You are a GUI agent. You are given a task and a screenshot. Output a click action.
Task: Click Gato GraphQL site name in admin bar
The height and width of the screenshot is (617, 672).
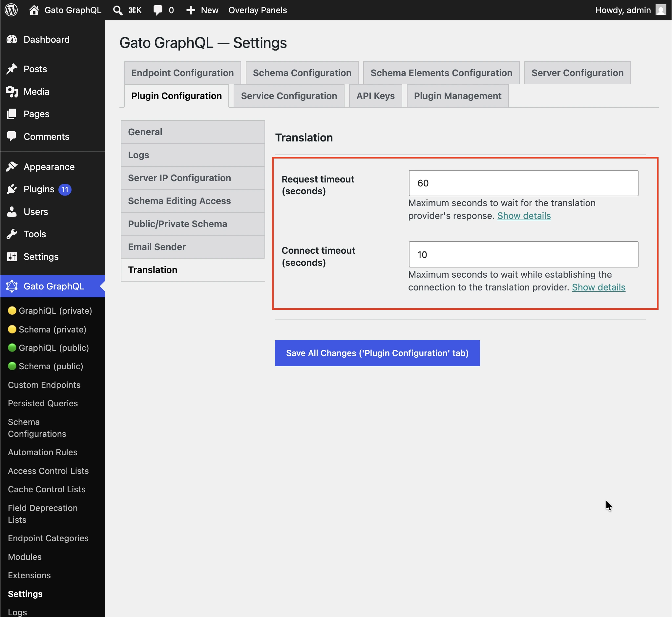click(73, 10)
